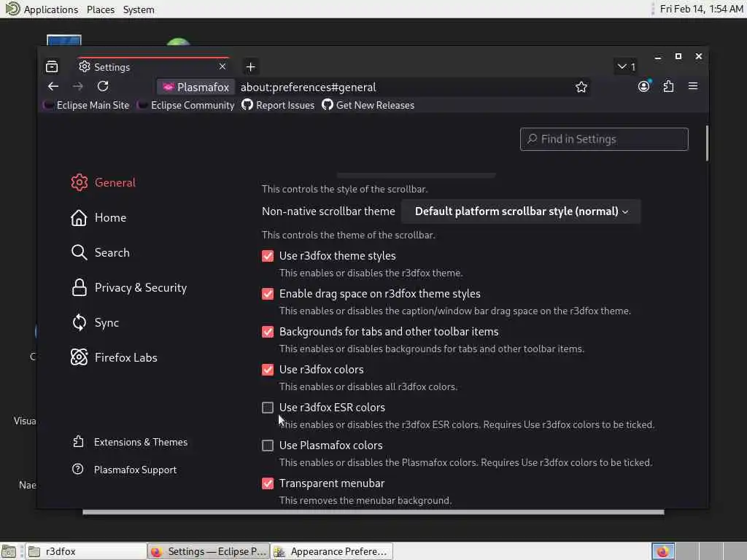Viewport: 747px width, 560px height.
Task: Click the Plasmafox identity badge in the address bar
Action: point(196,87)
